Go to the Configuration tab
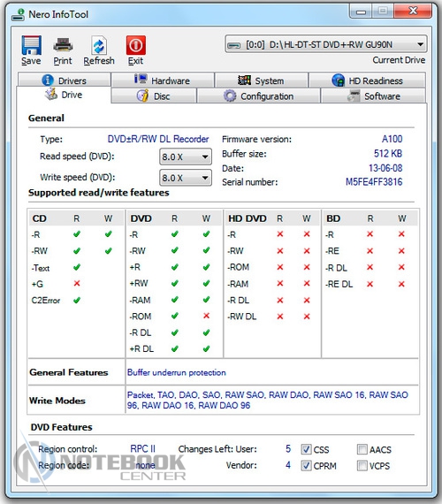 pyautogui.click(x=258, y=96)
